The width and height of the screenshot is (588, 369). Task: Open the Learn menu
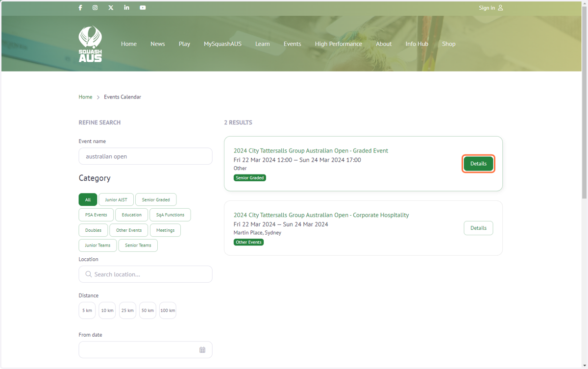pyautogui.click(x=262, y=44)
